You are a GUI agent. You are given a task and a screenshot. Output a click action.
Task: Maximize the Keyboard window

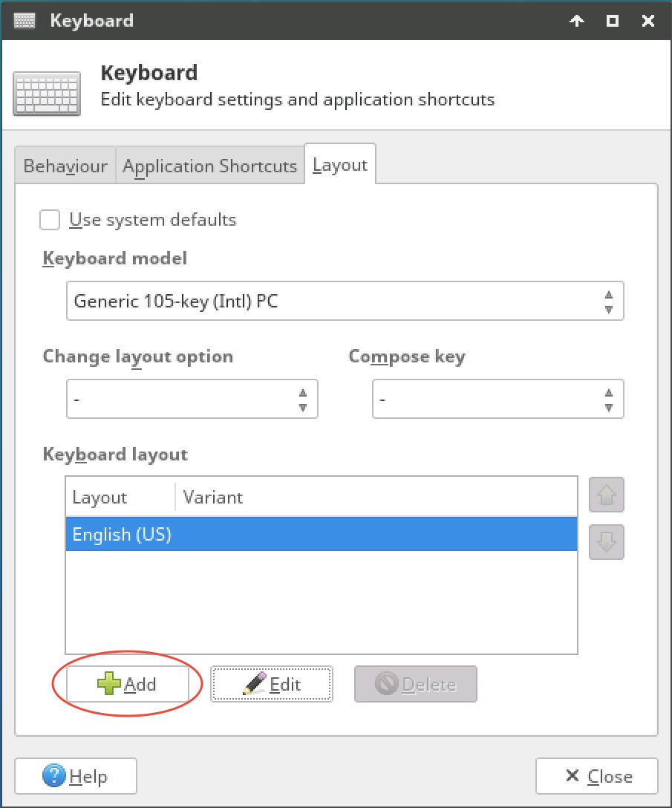click(x=613, y=21)
